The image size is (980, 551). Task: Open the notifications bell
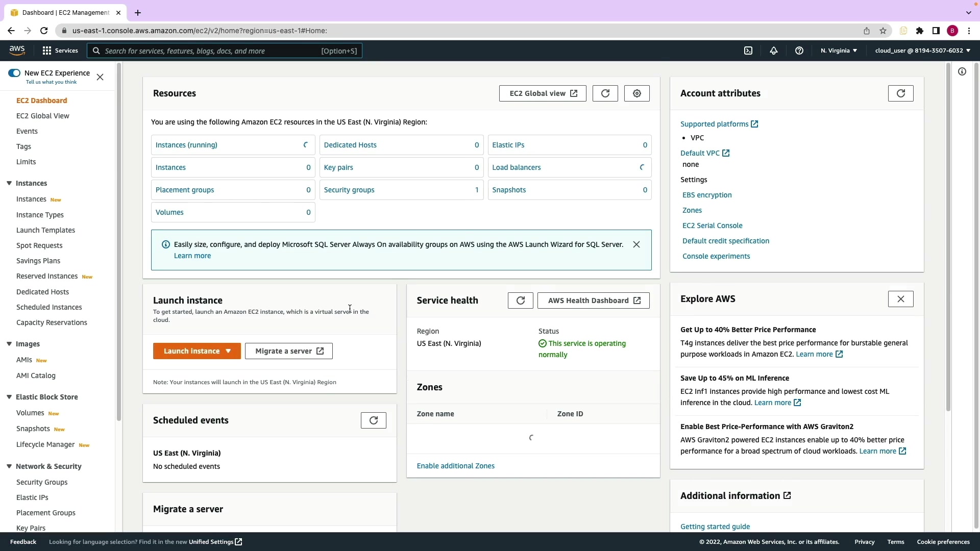(x=774, y=51)
